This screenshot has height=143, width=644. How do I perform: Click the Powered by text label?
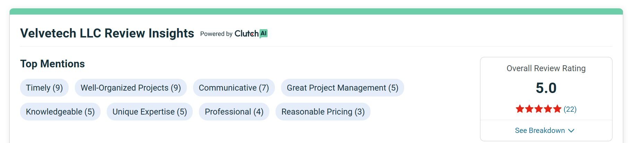pyautogui.click(x=216, y=34)
